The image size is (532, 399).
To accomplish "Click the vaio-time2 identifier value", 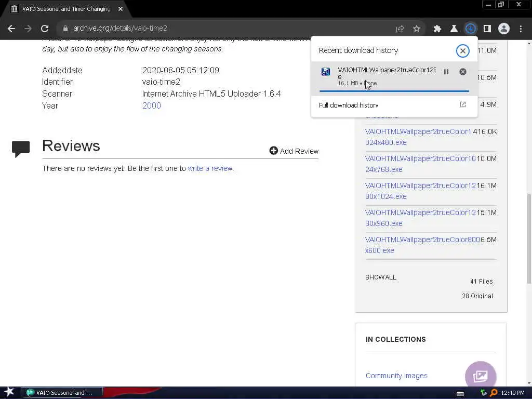I will 161,82.
